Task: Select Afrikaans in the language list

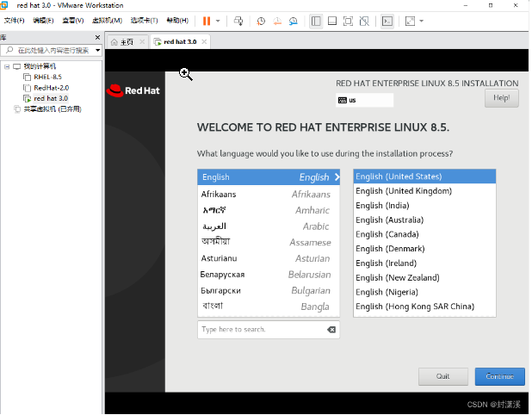Action: (269, 194)
